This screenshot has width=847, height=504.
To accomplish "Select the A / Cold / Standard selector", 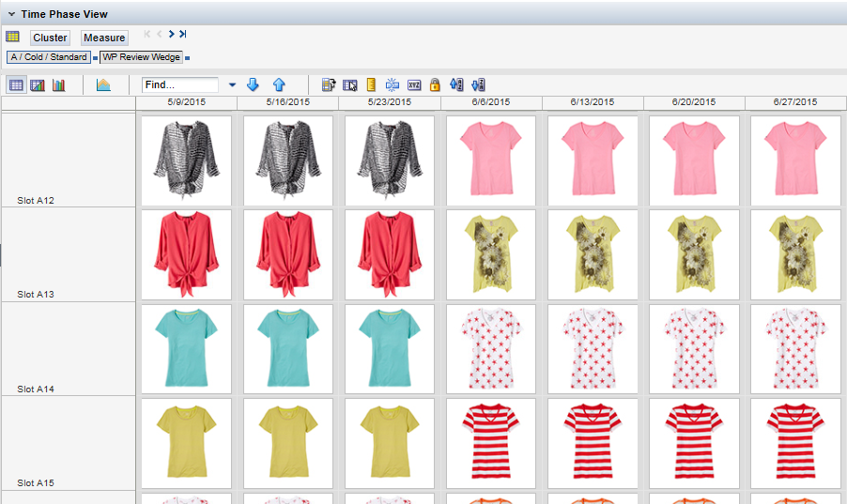I will [x=49, y=56].
